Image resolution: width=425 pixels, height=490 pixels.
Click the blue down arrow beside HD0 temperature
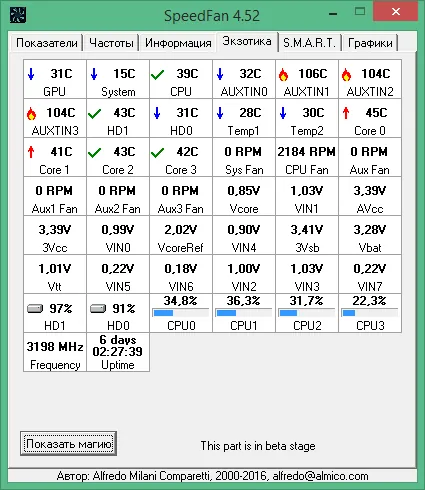(157, 113)
